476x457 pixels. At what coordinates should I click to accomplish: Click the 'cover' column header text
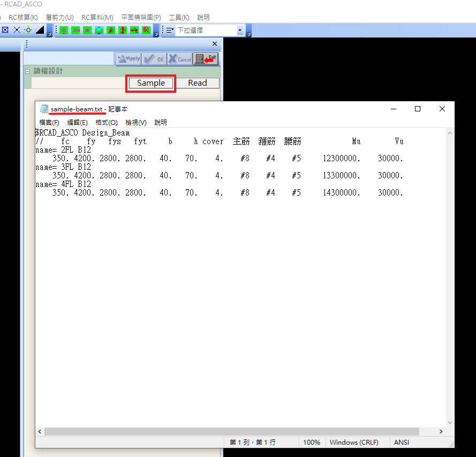point(213,141)
